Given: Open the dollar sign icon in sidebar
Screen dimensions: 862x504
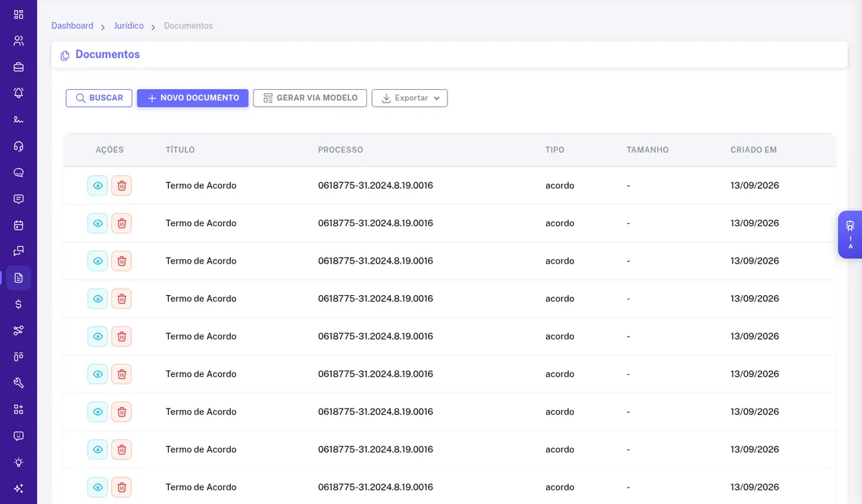Looking at the screenshot, I should pos(19,304).
